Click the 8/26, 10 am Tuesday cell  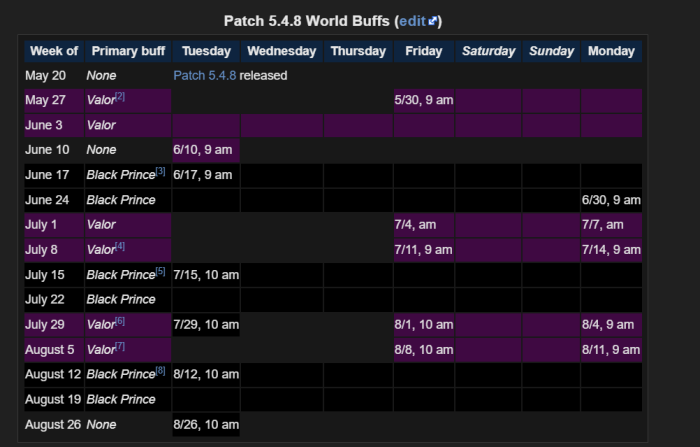click(206, 425)
